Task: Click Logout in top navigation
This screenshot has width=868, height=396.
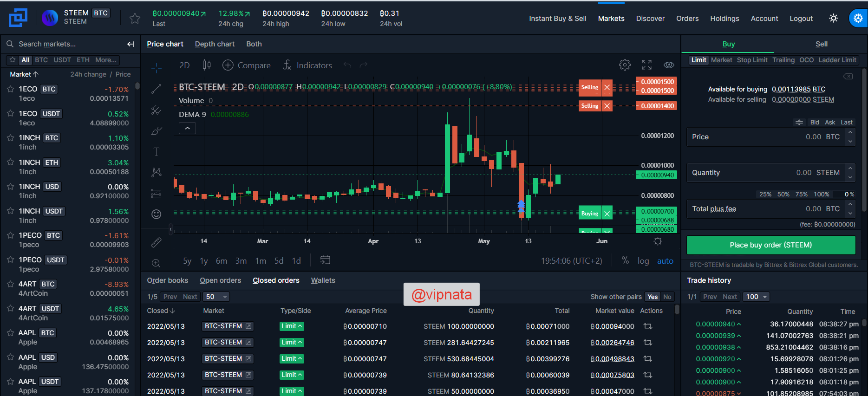Action: click(801, 19)
